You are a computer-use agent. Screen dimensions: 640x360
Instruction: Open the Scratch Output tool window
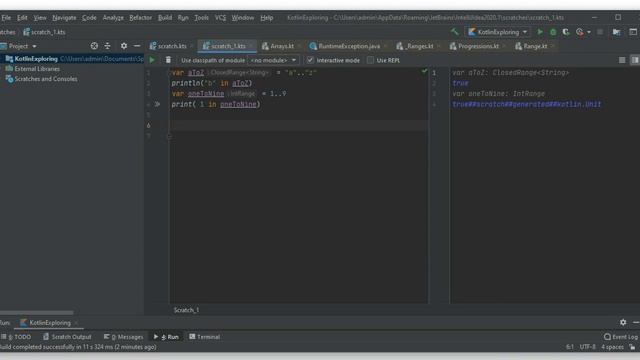click(x=67, y=337)
